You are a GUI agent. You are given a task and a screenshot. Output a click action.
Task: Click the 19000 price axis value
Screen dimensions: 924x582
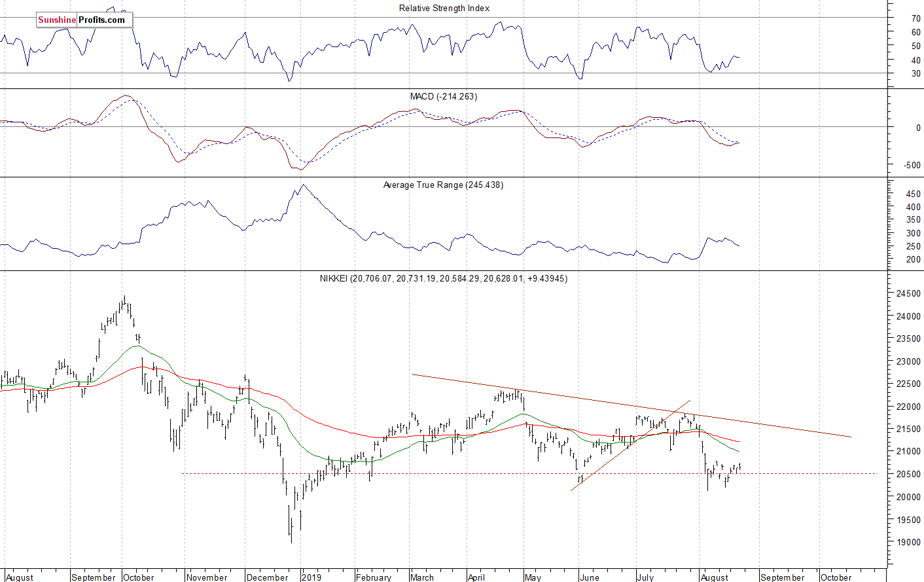tap(909, 543)
